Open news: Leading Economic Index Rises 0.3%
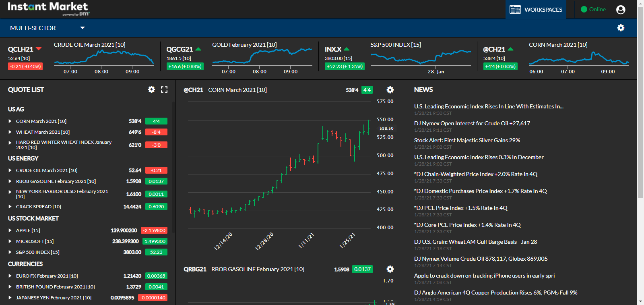Image resolution: width=644 pixels, height=305 pixels. tap(479, 157)
